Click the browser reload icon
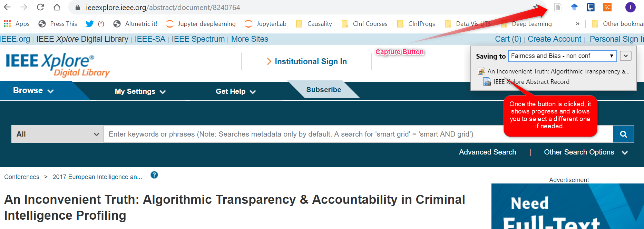 pos(40,7)
